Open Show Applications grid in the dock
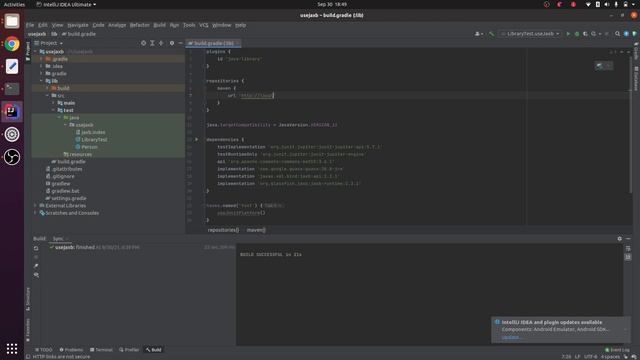 (12, 348)
